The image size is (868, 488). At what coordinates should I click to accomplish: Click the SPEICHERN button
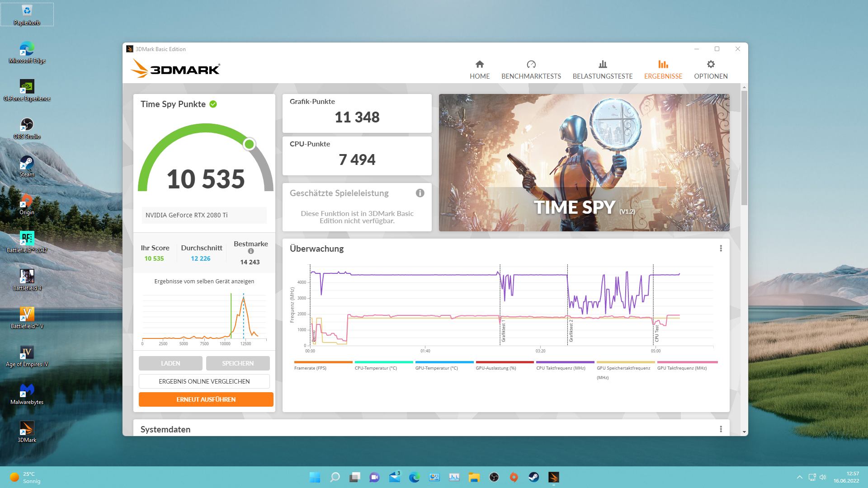click(x=238, y=363)
